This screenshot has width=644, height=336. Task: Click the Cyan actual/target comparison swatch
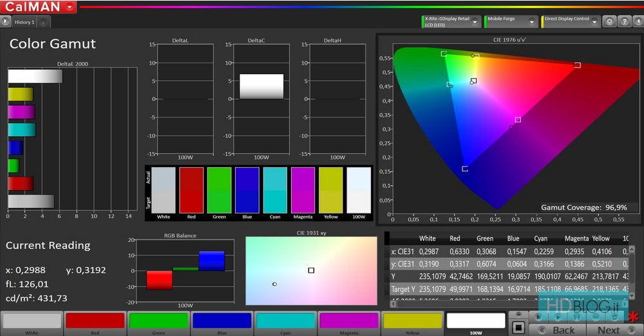tap(275, 190)
